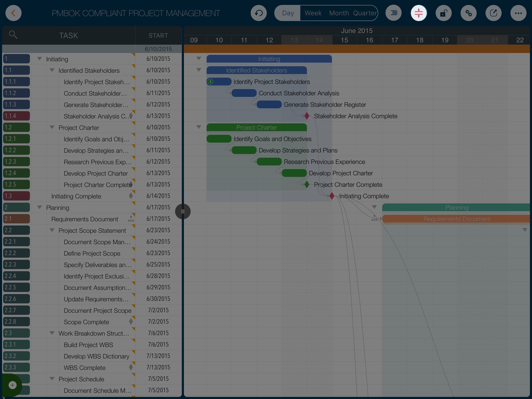Image resolution: width=532 pixels, height=399 pixels.
Task: Click the search magnifier in task header
Action: pyautogui.click(x=13, y=35)
